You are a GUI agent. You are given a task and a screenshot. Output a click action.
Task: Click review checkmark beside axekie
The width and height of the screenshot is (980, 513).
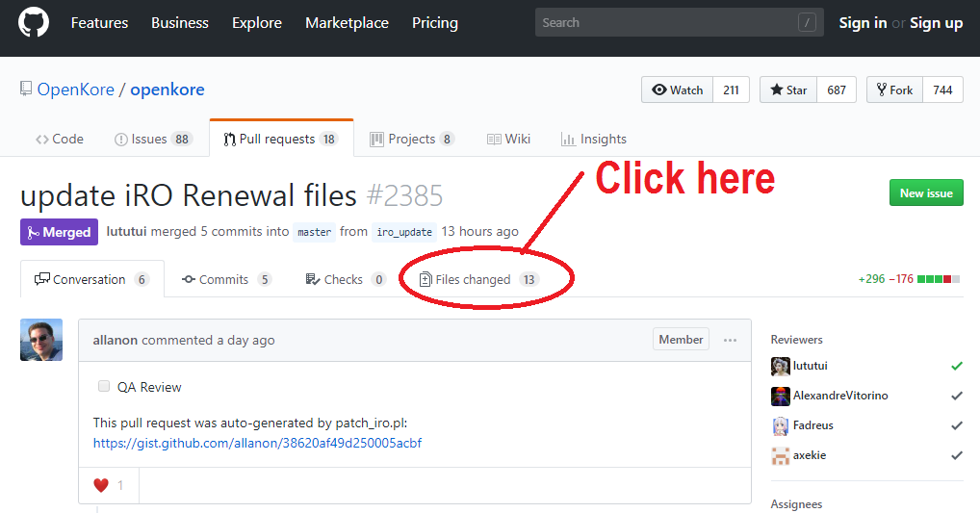[957, 455]
